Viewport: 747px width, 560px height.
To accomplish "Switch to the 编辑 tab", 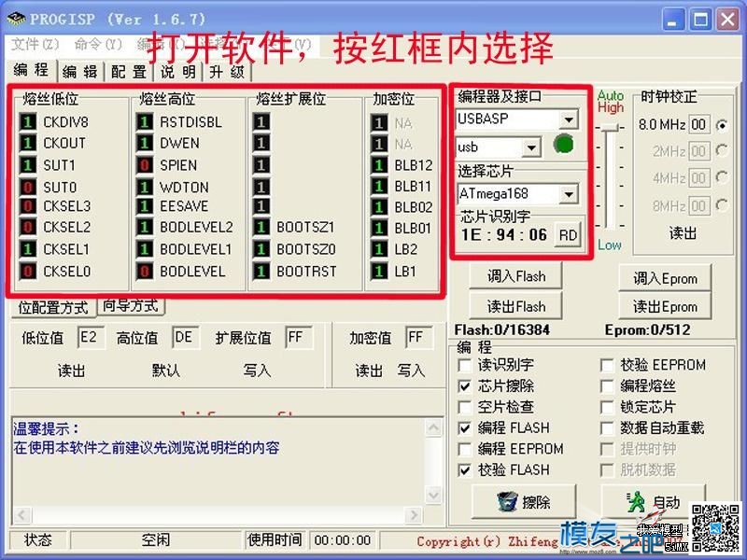I will coord(79,72).
